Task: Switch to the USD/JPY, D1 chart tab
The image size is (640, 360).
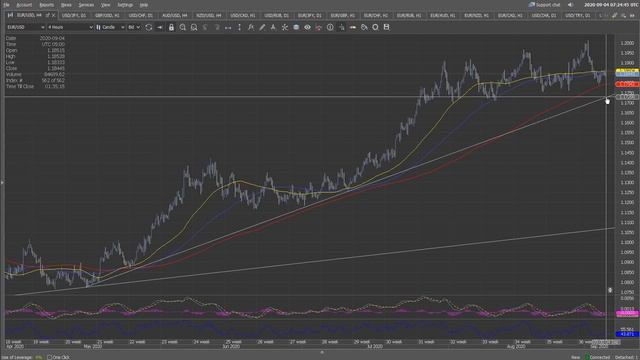Action: (74, 16)
